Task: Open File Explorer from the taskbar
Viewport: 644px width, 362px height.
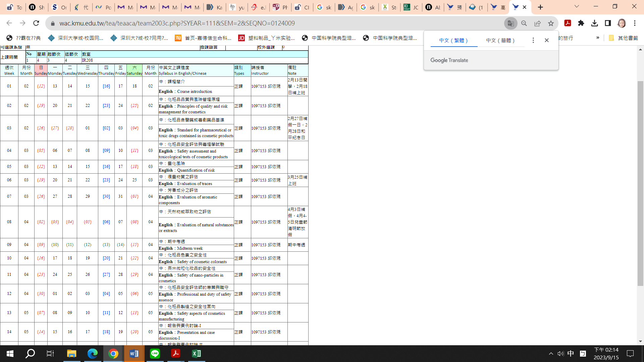Action: (x=71, y=354)
